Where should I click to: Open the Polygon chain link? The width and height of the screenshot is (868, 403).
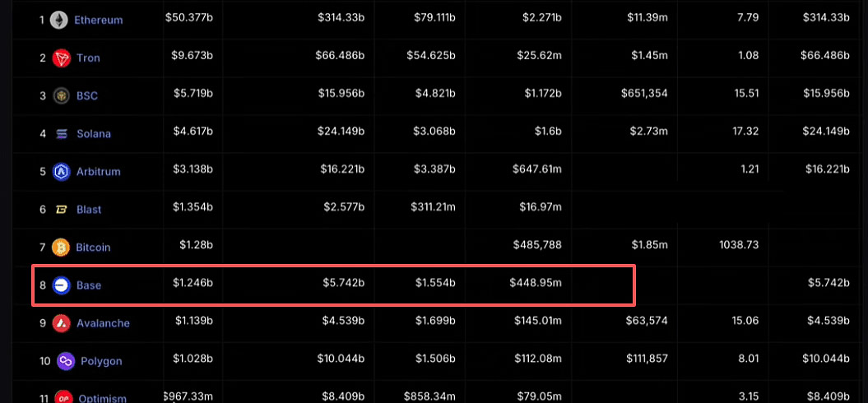(x=101, y=362)
